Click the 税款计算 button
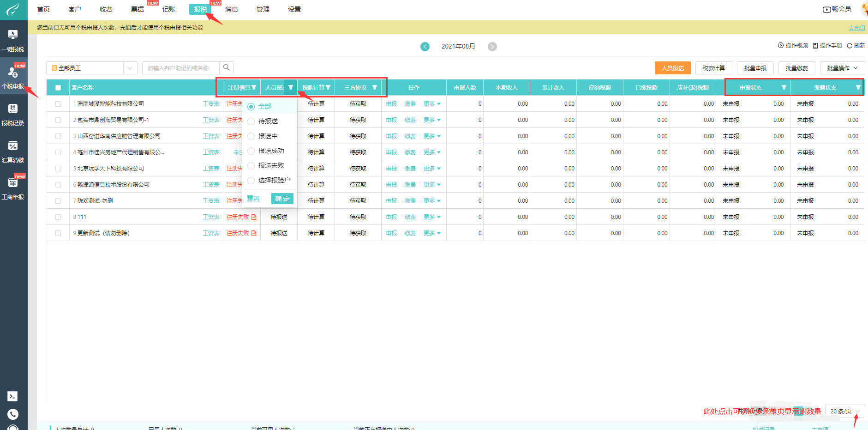The height and width of the screenshot is (430, 868). tap(714, 68)
